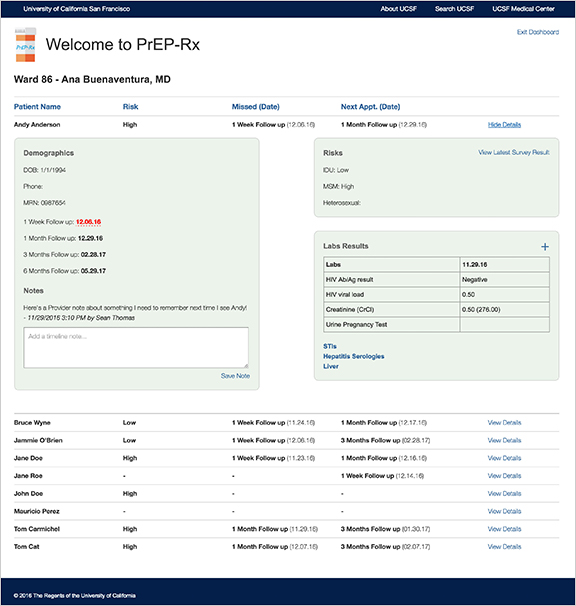Select the Andy Anderson patient name
This screenshot has height=606, width=576.
pos(37,124)
